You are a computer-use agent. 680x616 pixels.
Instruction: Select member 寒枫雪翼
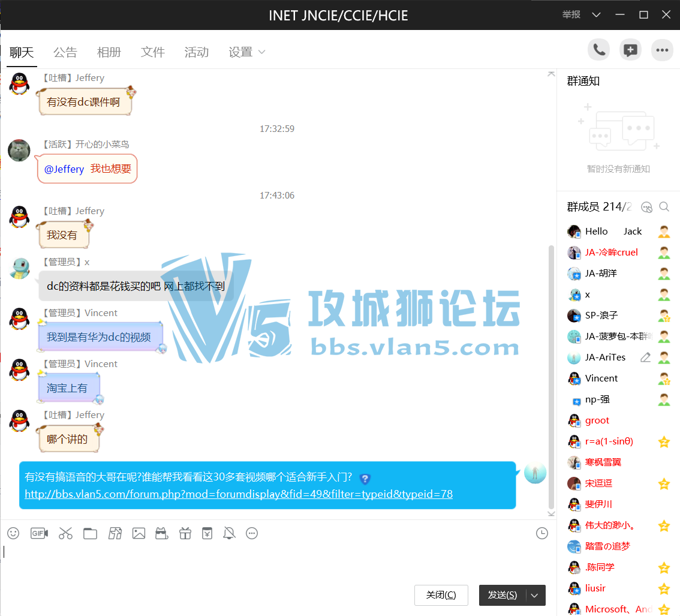coord(618,462)
